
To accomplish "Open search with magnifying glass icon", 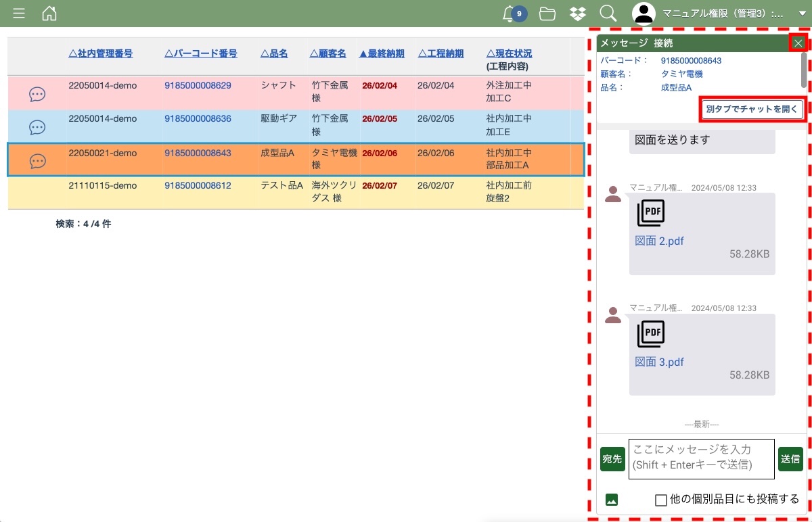I will tap(608, 14).
